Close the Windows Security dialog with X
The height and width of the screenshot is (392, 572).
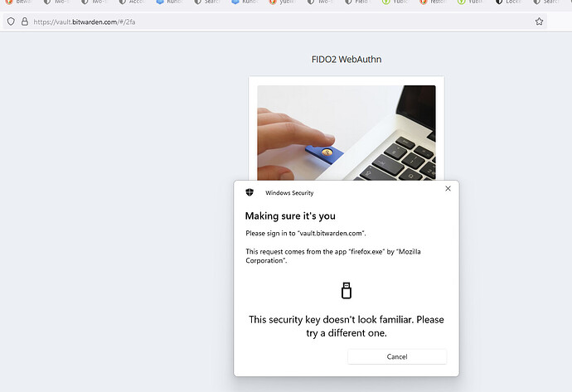pos(448,188)
